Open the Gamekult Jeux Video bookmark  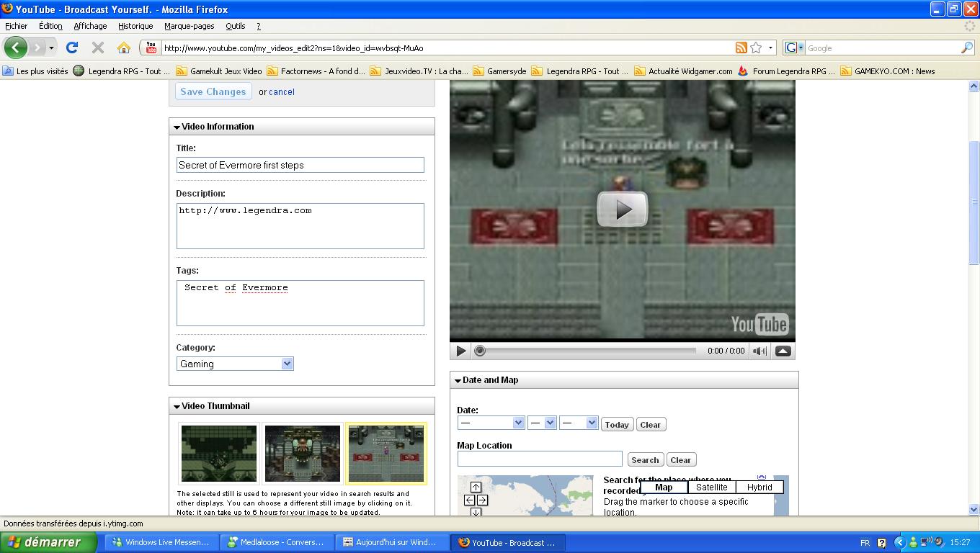click(219, 71)
